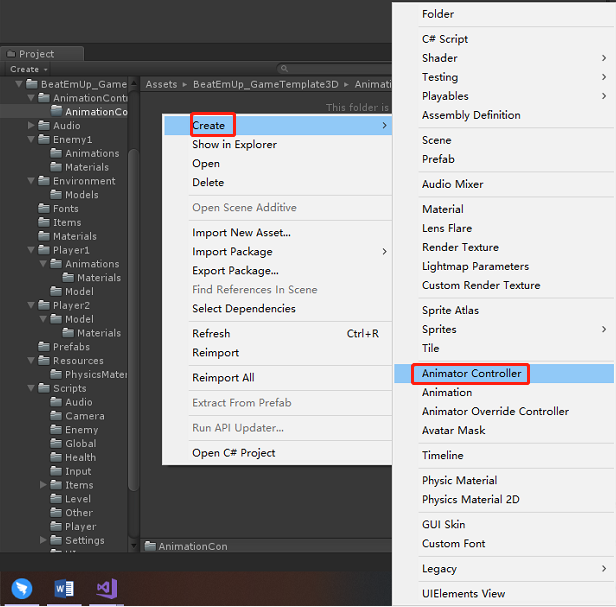Select the Project tab
The image size is (616, 607).
(x=42, y=53)
